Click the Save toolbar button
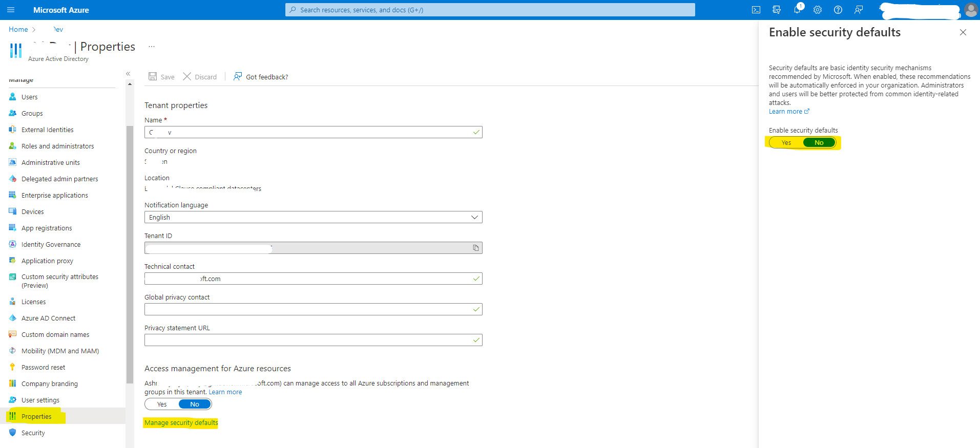The height and width of the screenshot is (448, 980). pos(161,77)
